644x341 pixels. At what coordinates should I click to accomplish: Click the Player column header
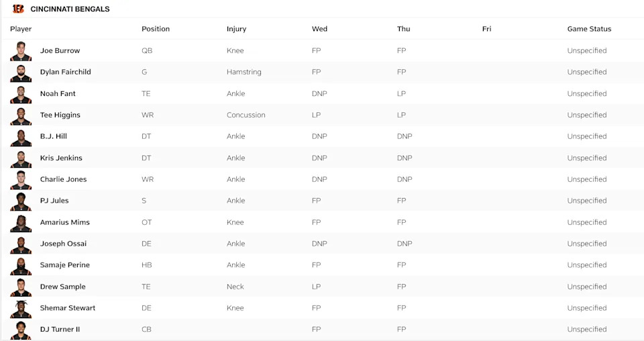click(x=21, y=29)
